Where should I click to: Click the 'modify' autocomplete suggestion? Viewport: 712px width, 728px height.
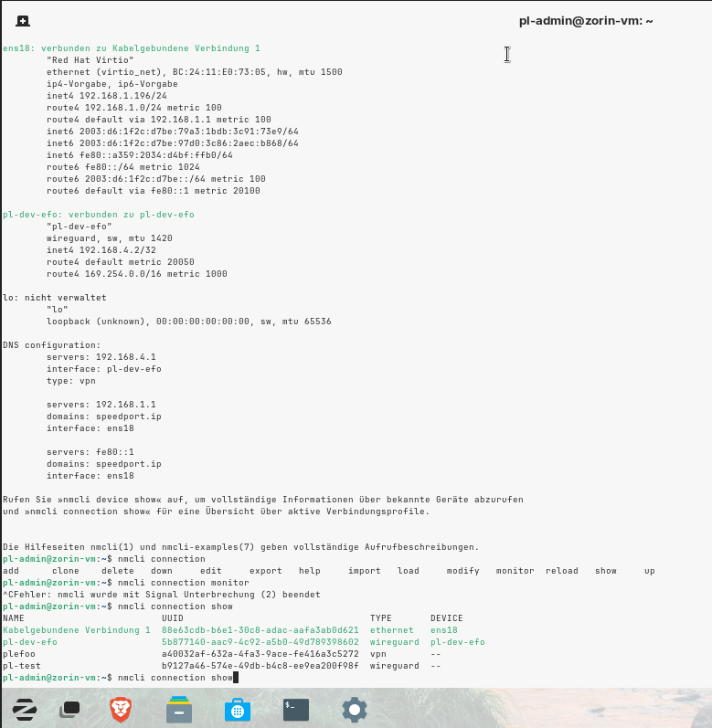[x=462, y=570]
